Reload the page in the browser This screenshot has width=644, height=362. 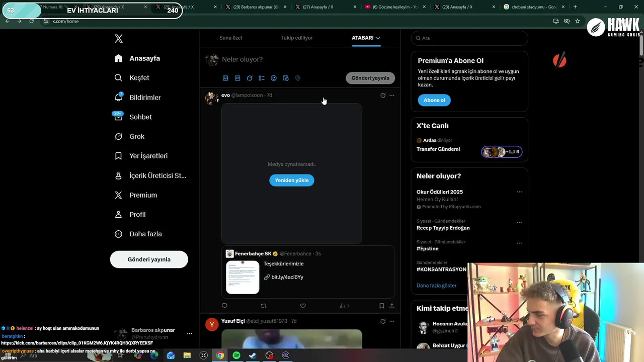(x=32, y=21)
